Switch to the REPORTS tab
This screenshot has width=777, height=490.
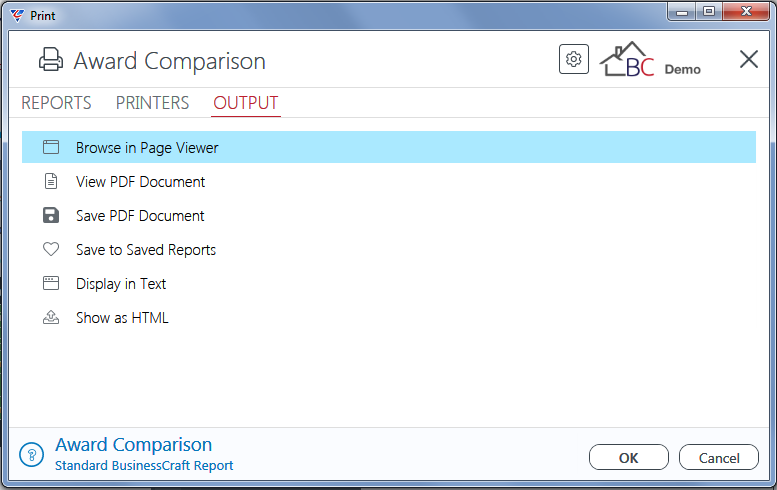[x=56, y=103]
